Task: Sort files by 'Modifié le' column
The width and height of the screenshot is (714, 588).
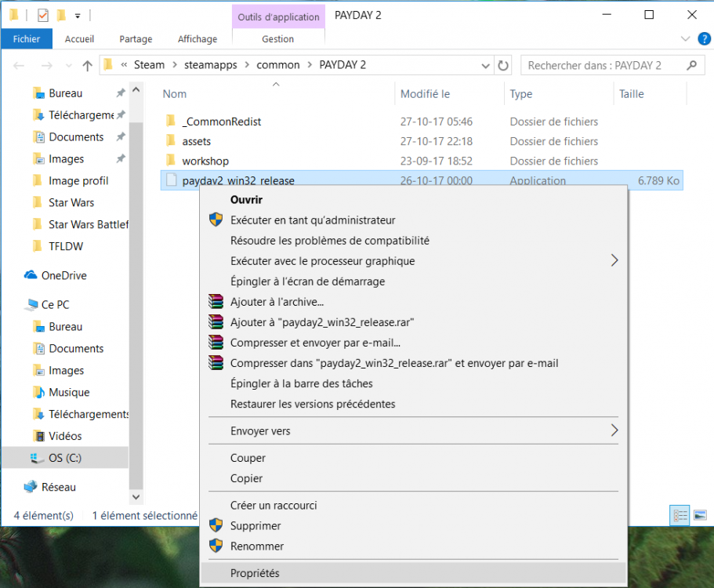Action: (425, 94)
